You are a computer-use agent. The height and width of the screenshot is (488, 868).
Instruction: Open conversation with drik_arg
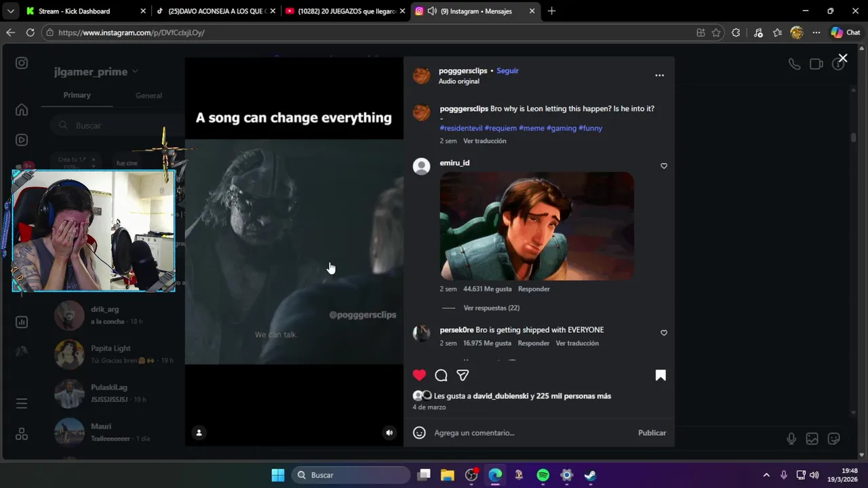[115, 315]
